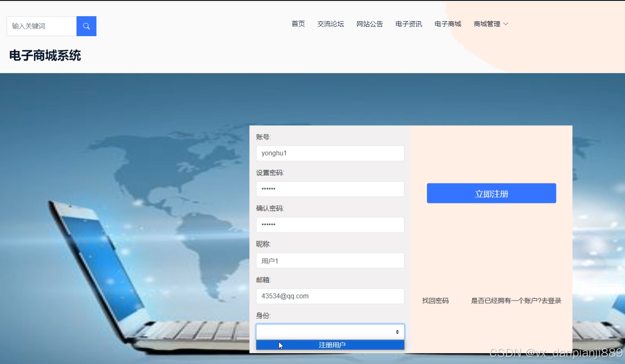Click the blue search magnifier button
The height and width of the screenshot is (364, 625).
(x=86, y=26)
